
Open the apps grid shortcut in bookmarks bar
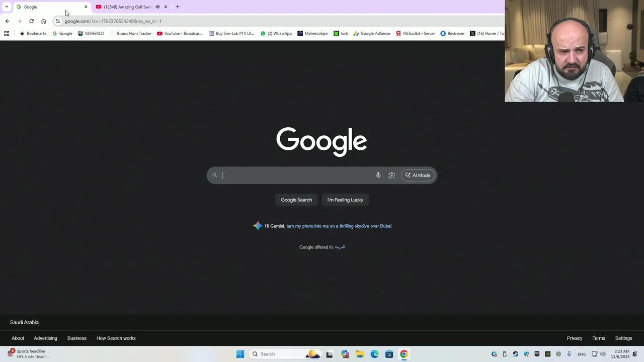pyautogui.click(x=7, y=34)
